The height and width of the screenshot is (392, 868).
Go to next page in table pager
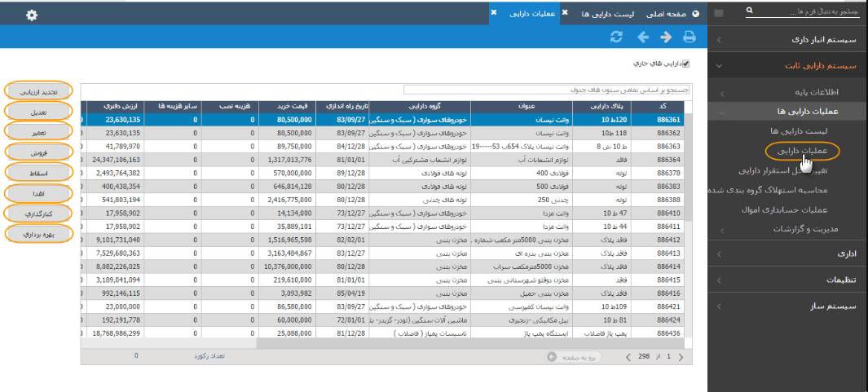(x=628, y=357)
